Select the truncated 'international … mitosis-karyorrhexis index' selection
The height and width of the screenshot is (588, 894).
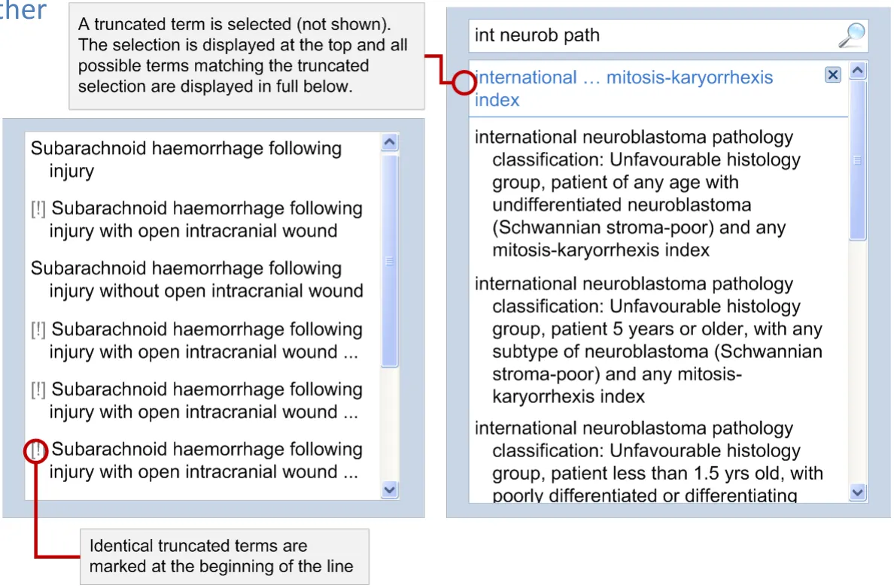tap(623, 89)
